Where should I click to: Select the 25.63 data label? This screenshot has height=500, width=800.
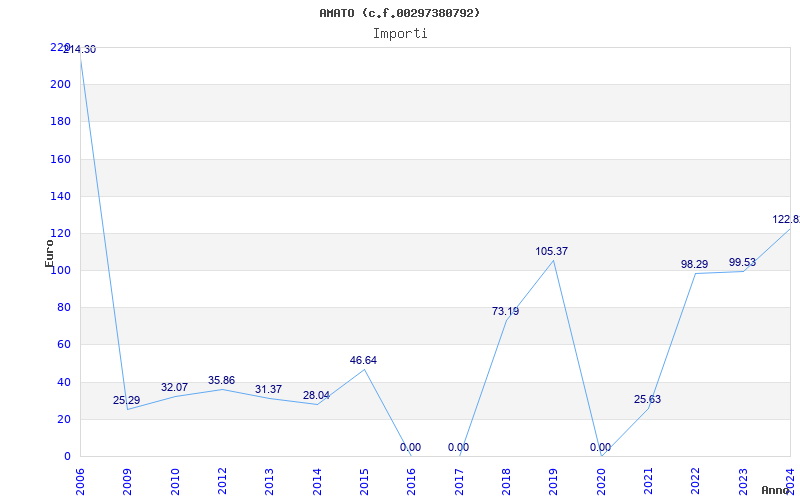click(x=647, y=400)
